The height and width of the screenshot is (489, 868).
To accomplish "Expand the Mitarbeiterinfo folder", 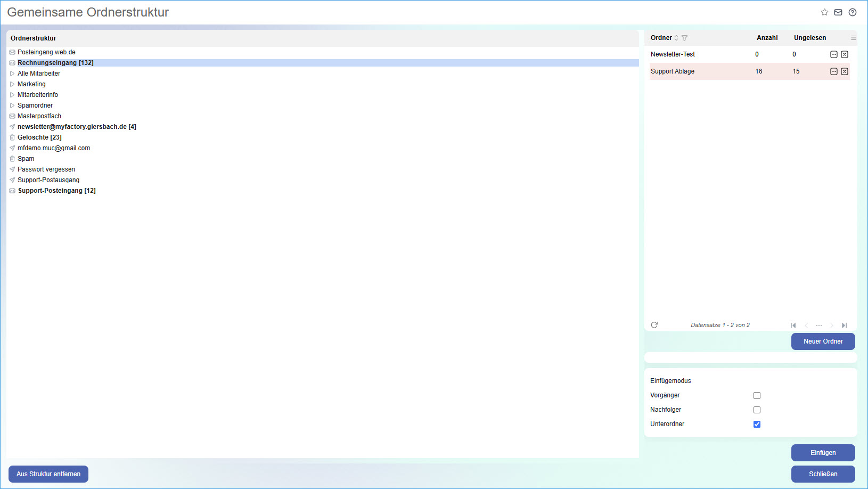I will pos(12,95).
